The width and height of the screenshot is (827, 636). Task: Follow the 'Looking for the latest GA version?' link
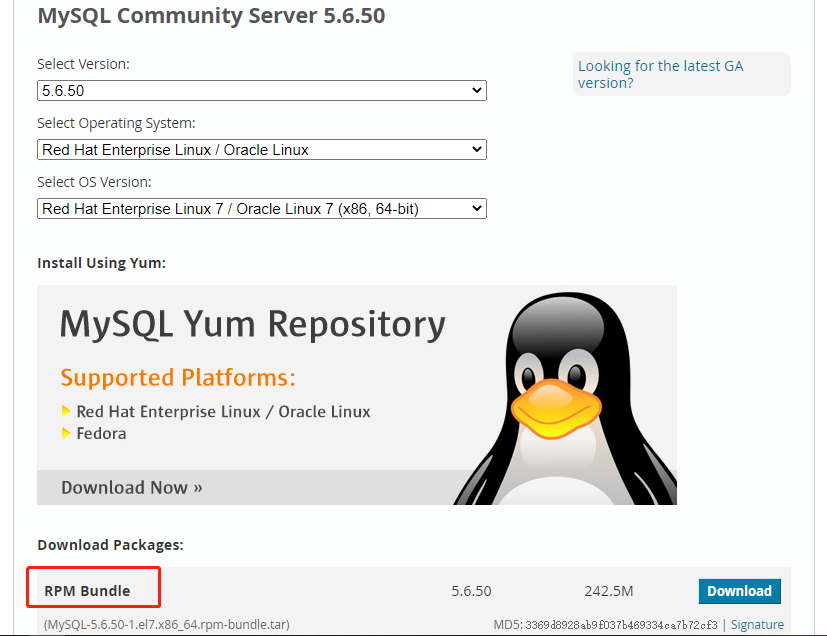tap(660, 74)
